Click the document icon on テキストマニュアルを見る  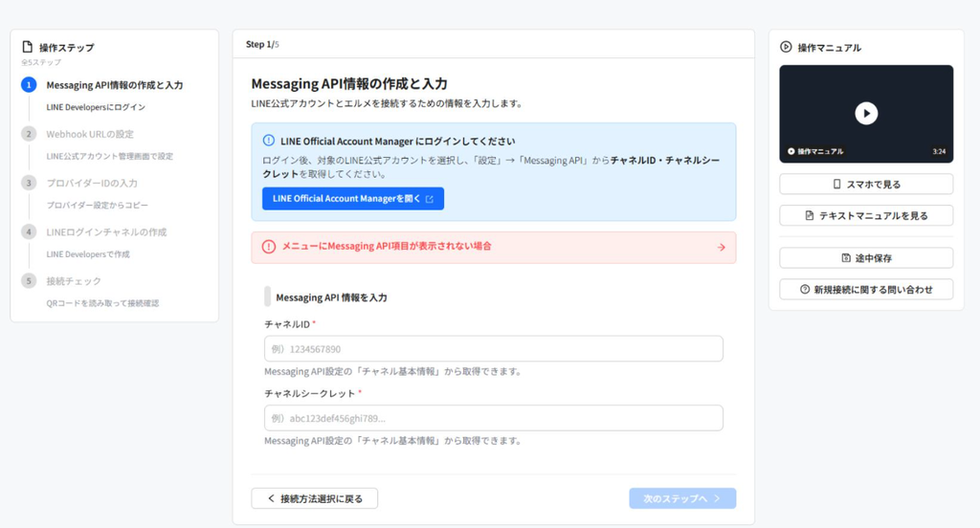tap(810, 215)
